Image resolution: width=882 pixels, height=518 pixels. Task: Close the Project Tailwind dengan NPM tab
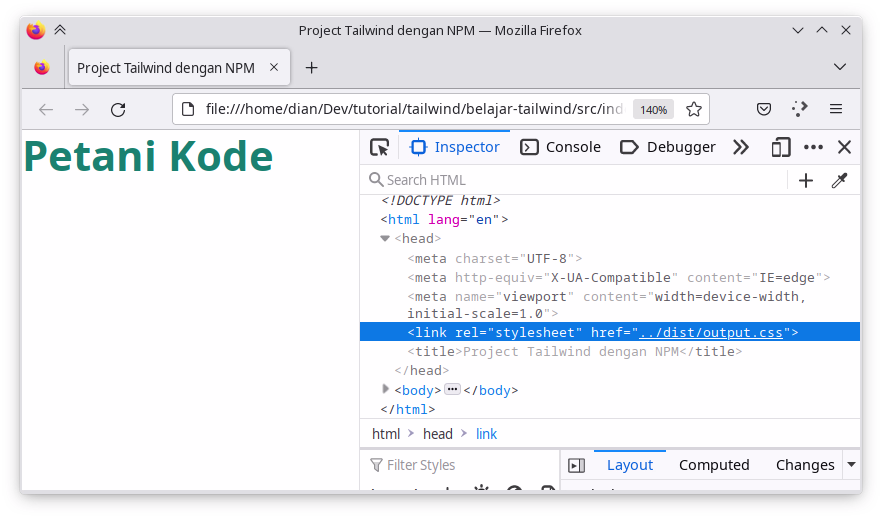(x=274, y=67)
